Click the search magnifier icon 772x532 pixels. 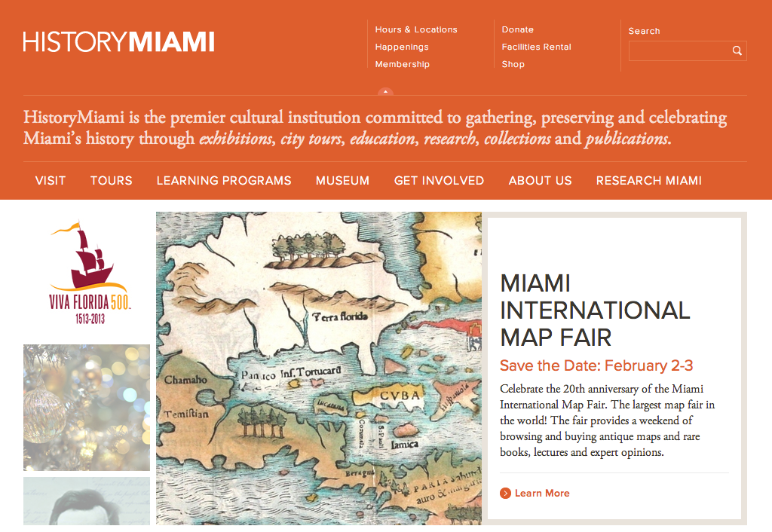click(737, 50)
